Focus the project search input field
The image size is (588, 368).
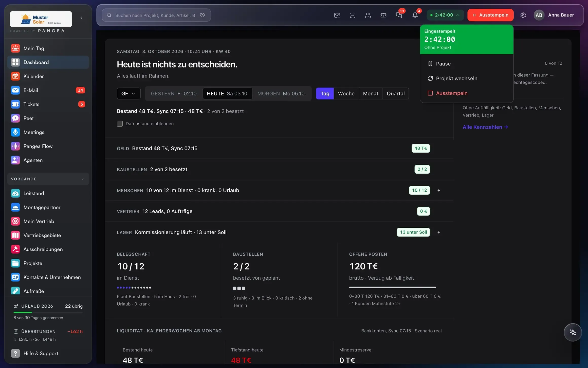pos(155,15)
